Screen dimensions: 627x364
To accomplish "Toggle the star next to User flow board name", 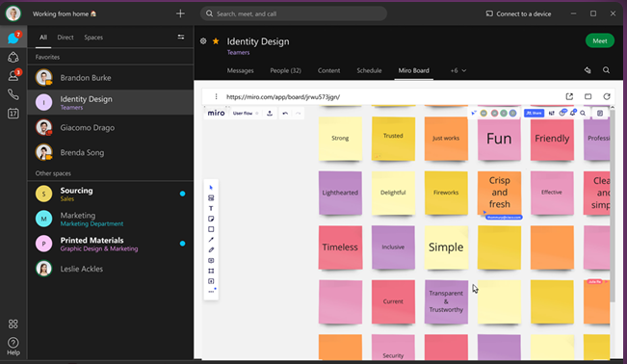I will [257, 114].
